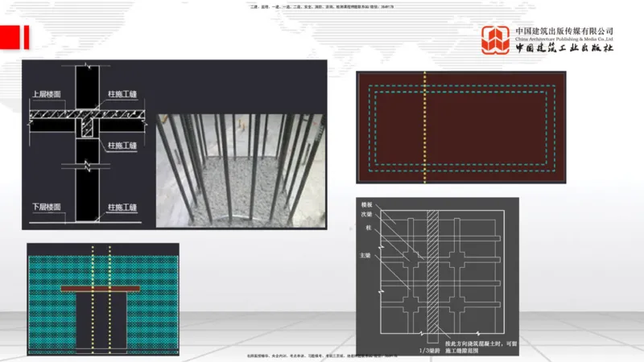Click the 上层楼面 label

(47, 93)
